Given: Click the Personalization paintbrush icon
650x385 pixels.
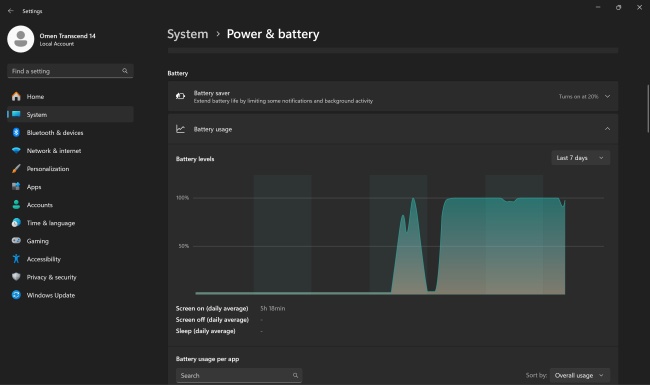Looking at the screenshot, I should [x=16, y=169].
